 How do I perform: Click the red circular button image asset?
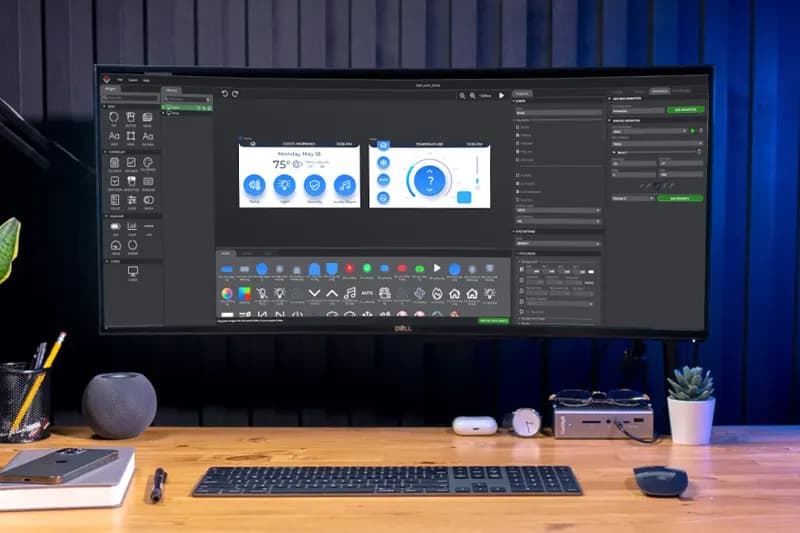click(349, 269)
